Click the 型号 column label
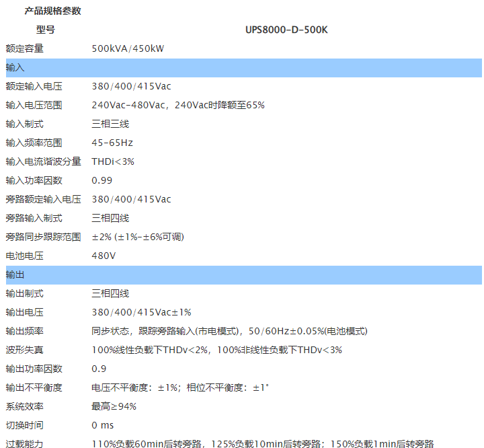Screen dimensions: 484x448 coord(45,30)
